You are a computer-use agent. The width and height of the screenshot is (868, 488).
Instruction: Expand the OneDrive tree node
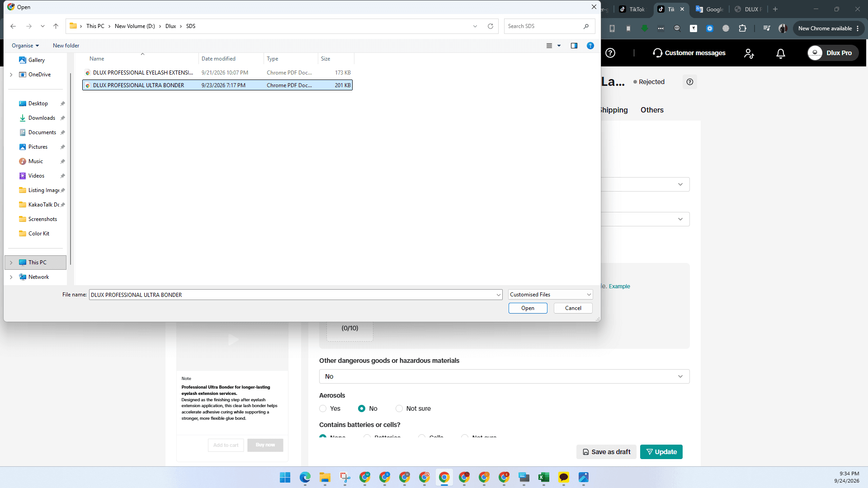tap(11, 75)
